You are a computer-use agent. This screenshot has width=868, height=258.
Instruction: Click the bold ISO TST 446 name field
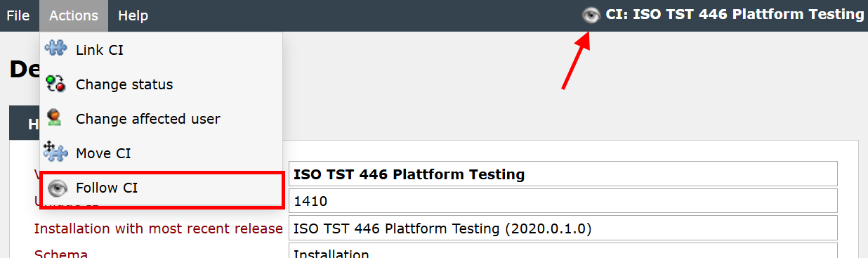pos(563,174)
